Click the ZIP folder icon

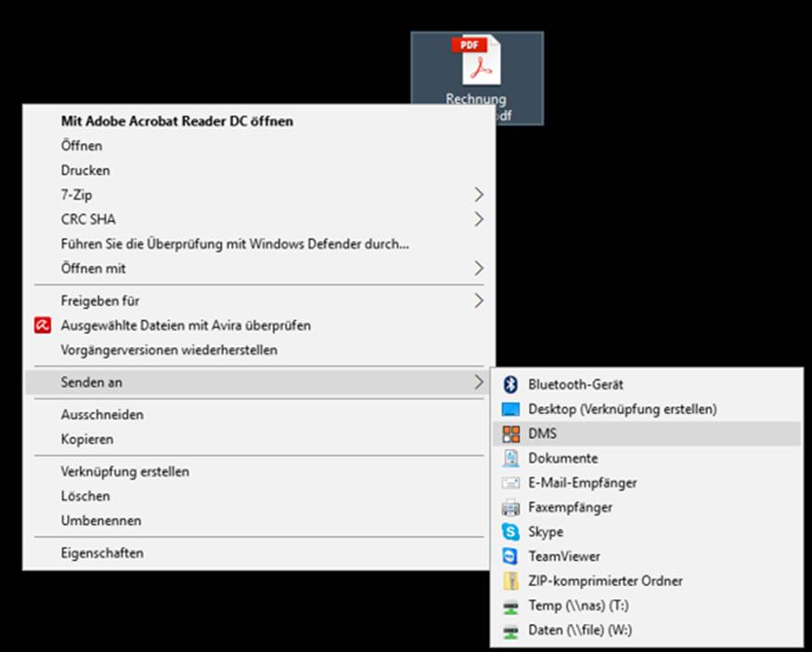510,582
